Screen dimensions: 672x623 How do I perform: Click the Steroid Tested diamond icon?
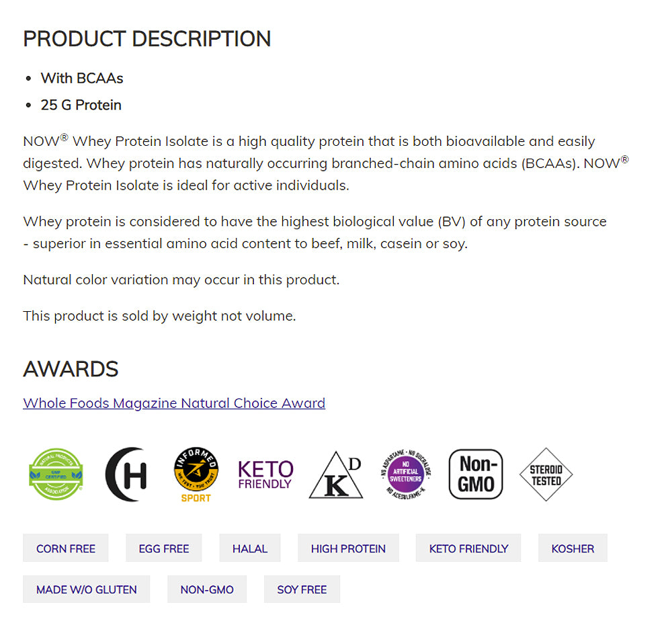coord(546,474)
